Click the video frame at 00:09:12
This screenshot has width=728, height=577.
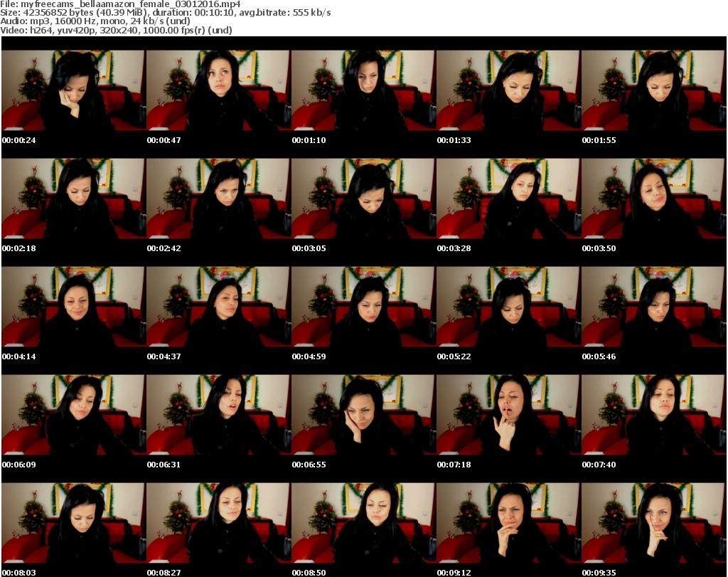pos(508,523)
